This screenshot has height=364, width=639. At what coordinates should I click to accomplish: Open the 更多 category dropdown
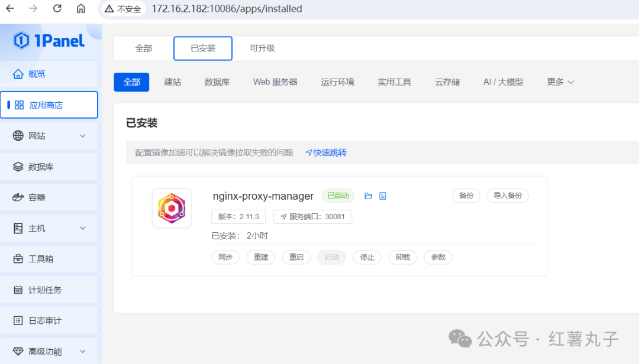[x=560, y=82]
